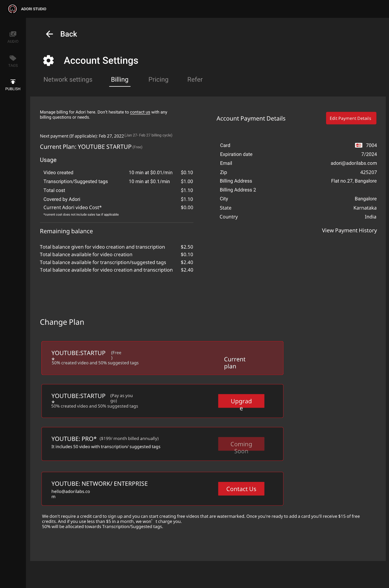Open View Payment History

pos(349,230)
